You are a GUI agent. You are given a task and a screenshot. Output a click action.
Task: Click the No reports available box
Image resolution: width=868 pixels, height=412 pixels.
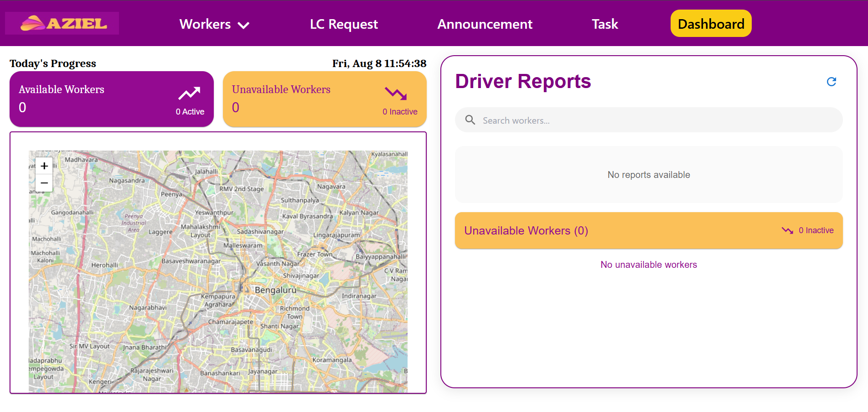point(648,175)
